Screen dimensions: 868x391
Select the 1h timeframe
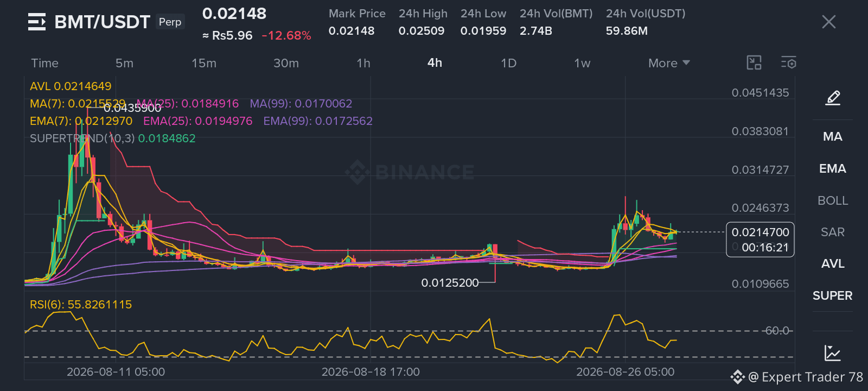click(363, 63)
